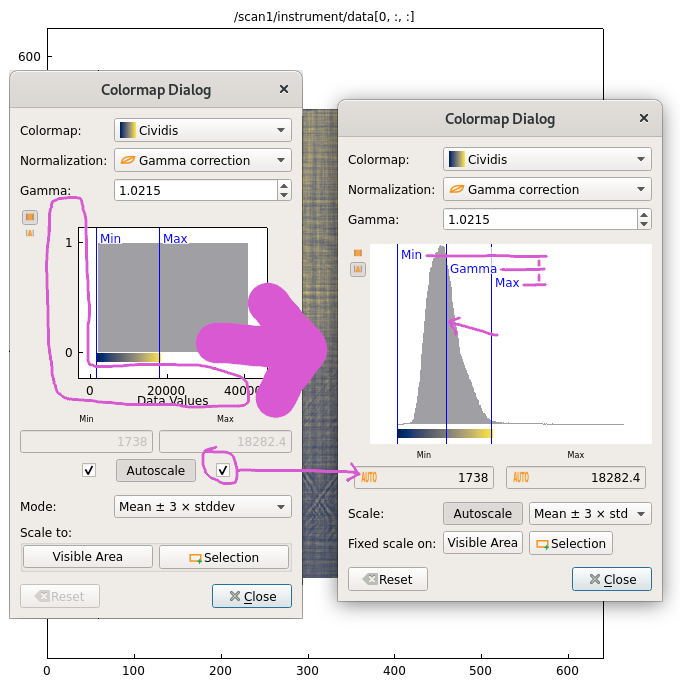Decrease Gamma value in left dialog spinner
The width and height of the screenshot is (680, 697).
coord(284,195)
